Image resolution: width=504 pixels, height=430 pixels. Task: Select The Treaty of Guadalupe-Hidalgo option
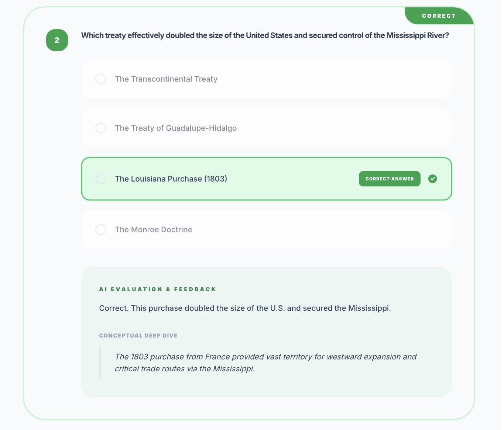coord(176,128)
